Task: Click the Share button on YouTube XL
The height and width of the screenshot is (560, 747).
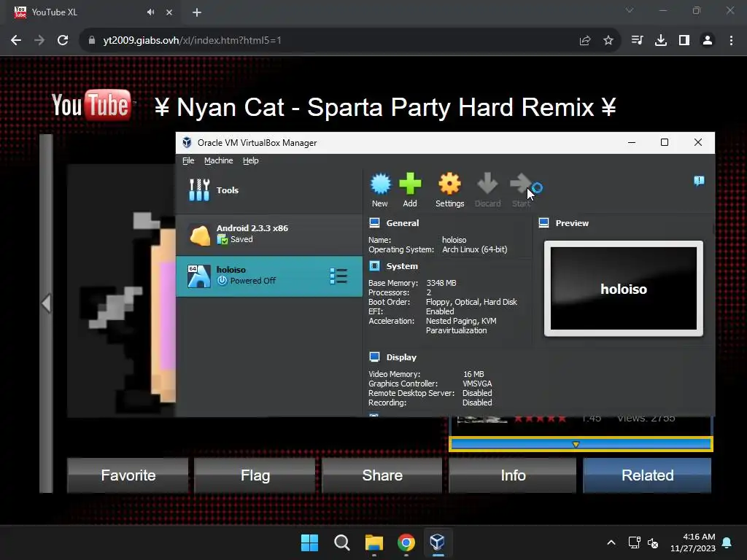Action: 382,475
